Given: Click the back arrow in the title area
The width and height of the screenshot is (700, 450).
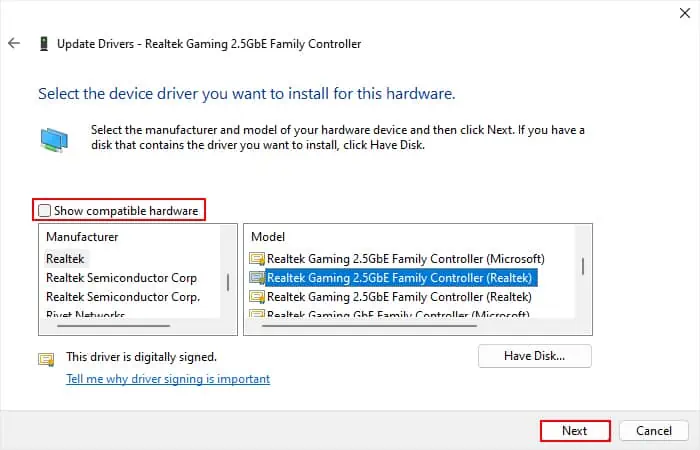Looking at the screenshot, I should point(14,44).
